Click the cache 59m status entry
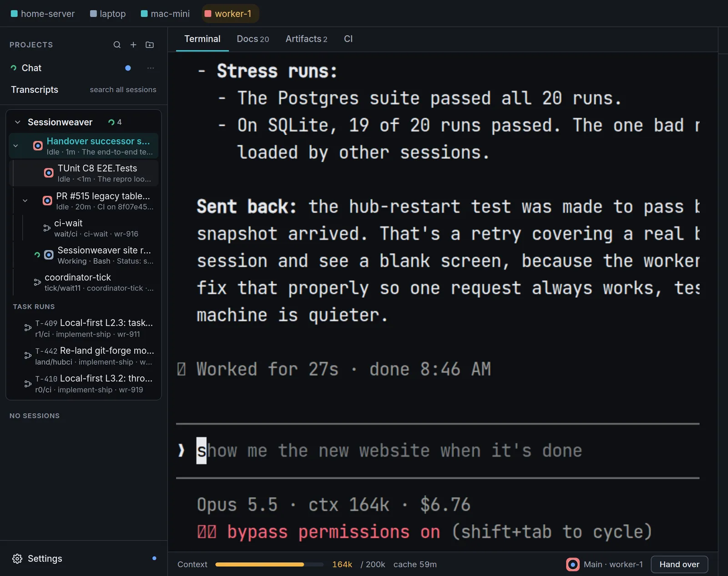Image resolution: width=728 pixels, height=576 pixels. tap(415, 565)
